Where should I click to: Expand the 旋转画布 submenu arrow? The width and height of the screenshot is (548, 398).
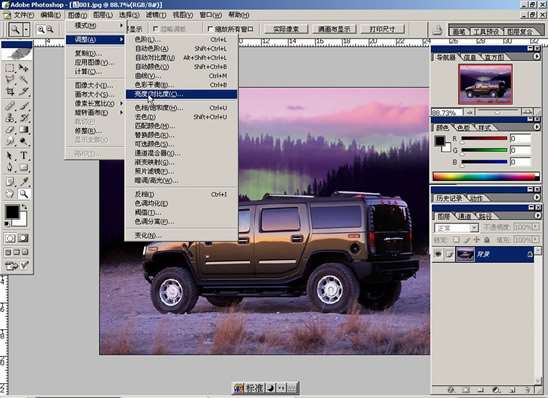point(121,113)
